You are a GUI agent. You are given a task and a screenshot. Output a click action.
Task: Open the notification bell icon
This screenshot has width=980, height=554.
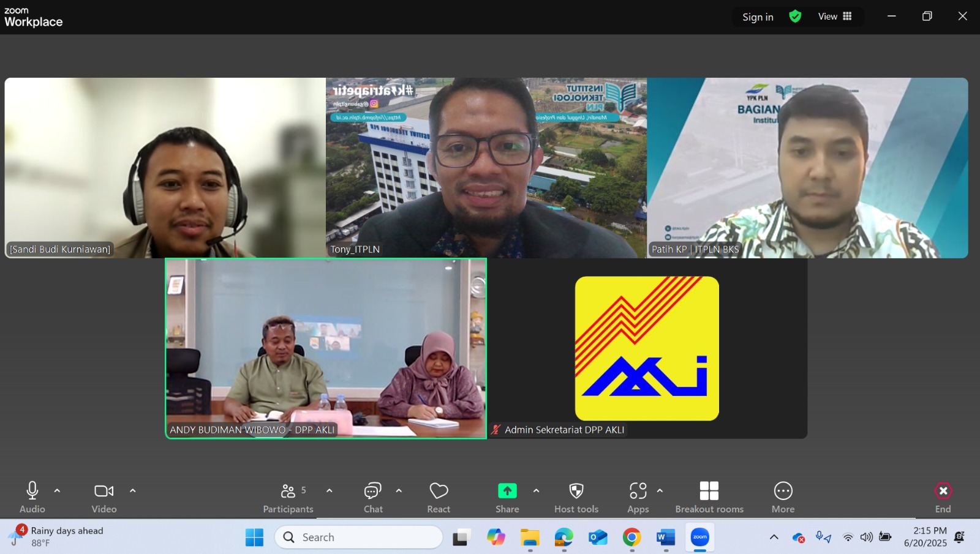[960, 537]
